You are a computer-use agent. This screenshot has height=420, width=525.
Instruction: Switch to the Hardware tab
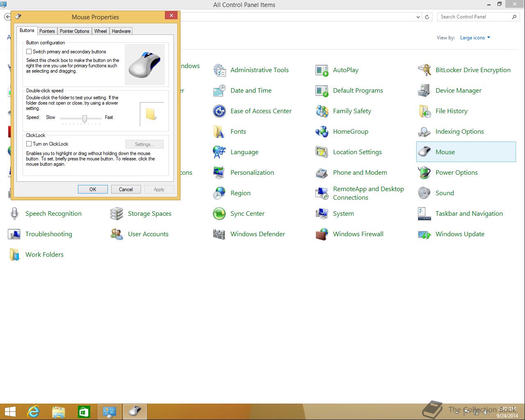(121, 31)
